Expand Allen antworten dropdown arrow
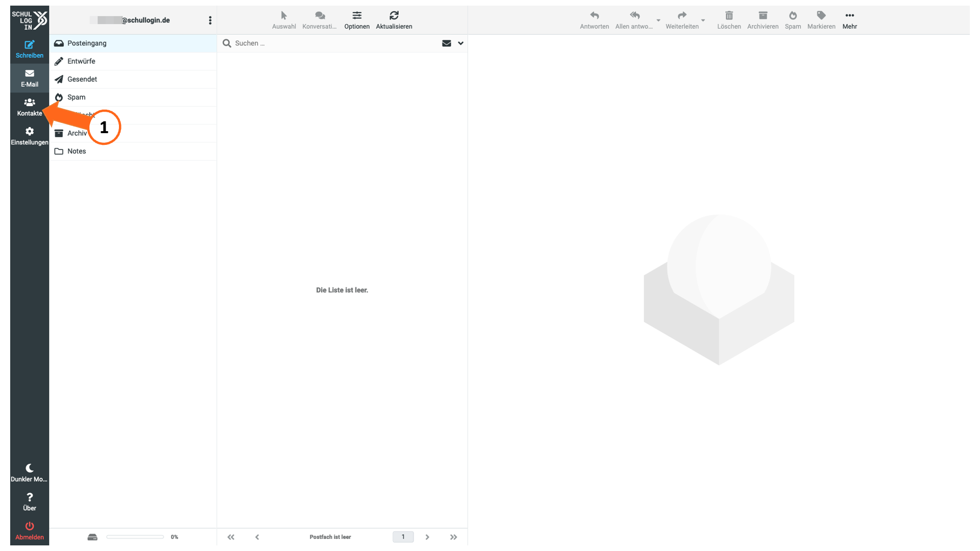This screenshot has height=551, width=980. tap(658, 20)
